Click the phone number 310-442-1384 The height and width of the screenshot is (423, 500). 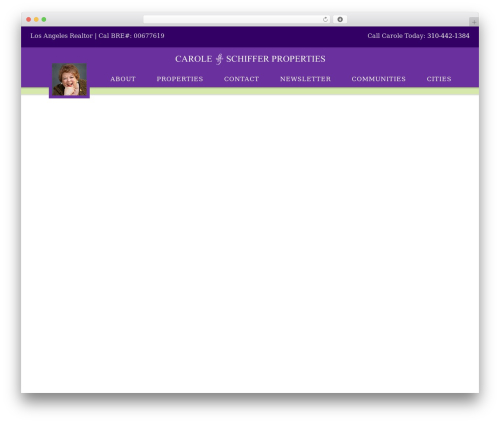pyautogui.click(x=448, y=36)
